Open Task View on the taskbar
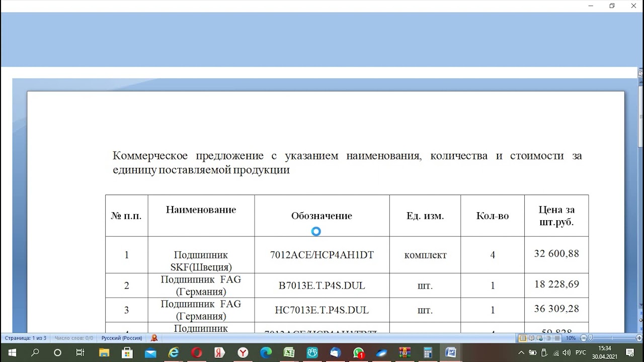The width and height of the screenshot is (644, 362). coord(80,352)
